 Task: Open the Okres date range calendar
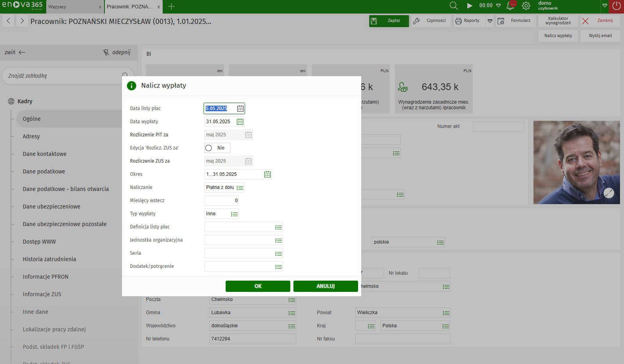[267, 174]
